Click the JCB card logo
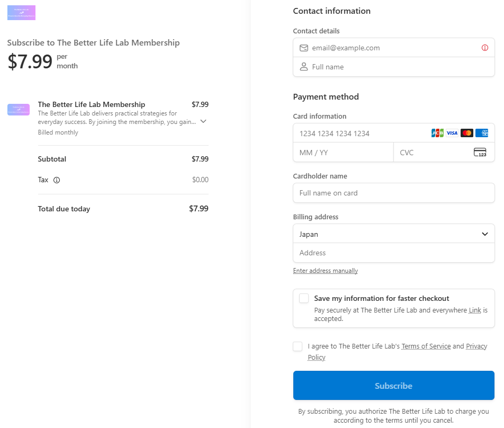Viewport: 504px width, 428px height. pyautogui.click(x=437, y=133)
